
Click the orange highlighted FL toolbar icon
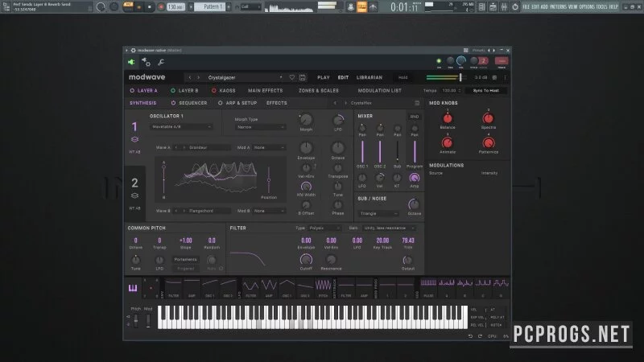361,6
